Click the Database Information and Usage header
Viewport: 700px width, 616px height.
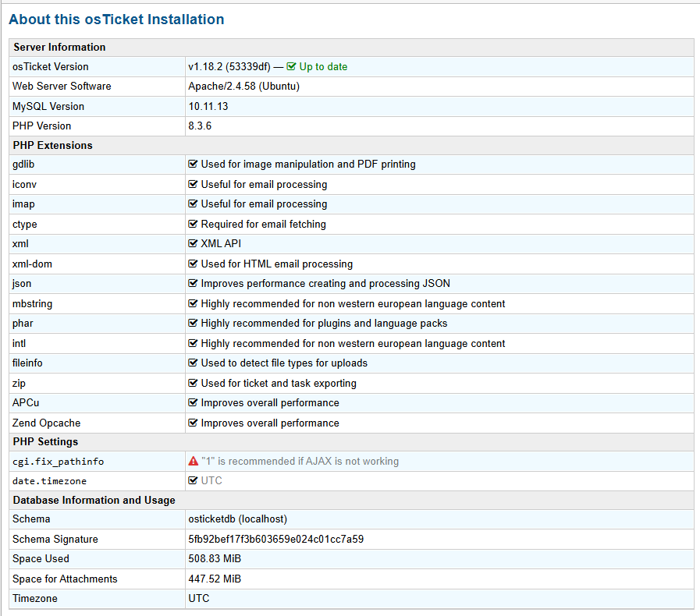click(94, 500)
